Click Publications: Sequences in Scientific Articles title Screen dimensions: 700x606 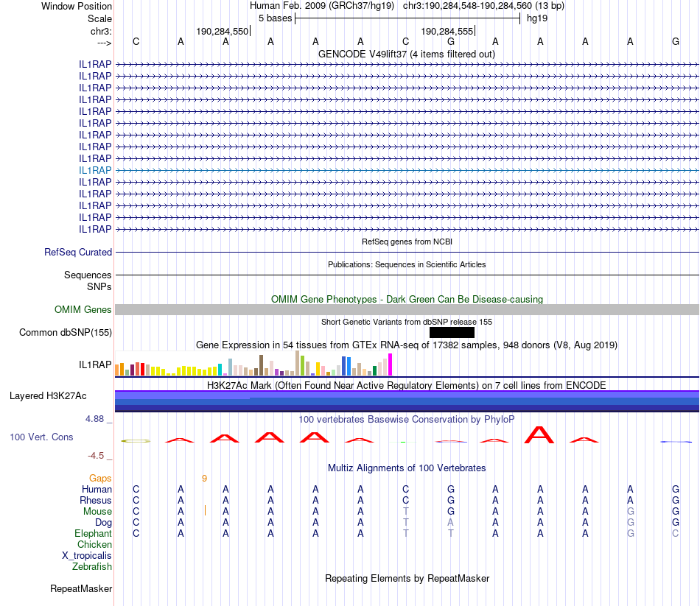pos(407,264)
